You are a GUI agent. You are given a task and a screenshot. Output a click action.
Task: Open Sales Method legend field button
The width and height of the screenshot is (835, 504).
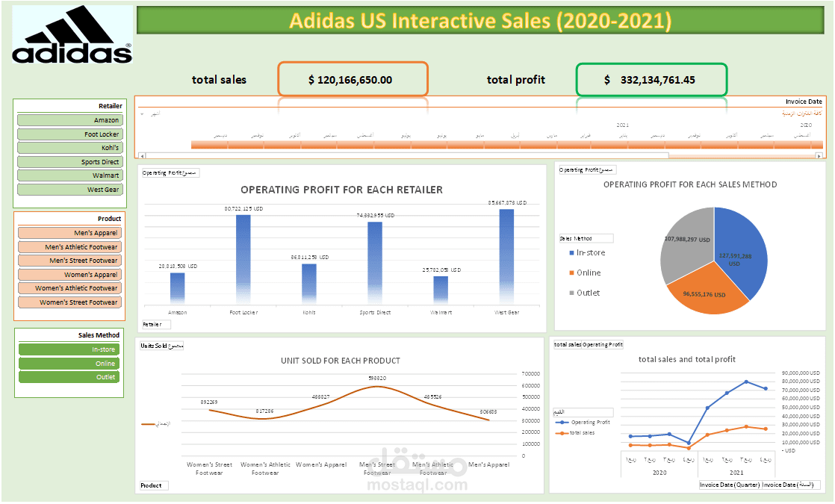tap(586, 238)
